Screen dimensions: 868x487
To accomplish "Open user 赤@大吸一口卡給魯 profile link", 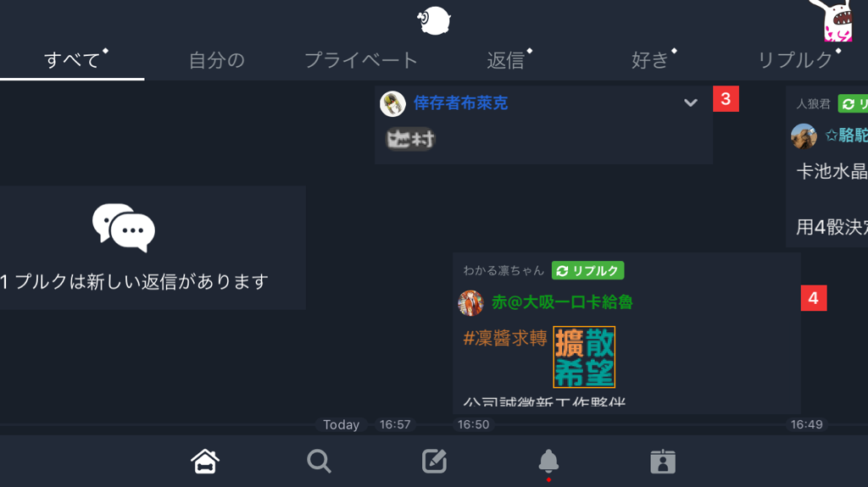I will coord(562,302).
